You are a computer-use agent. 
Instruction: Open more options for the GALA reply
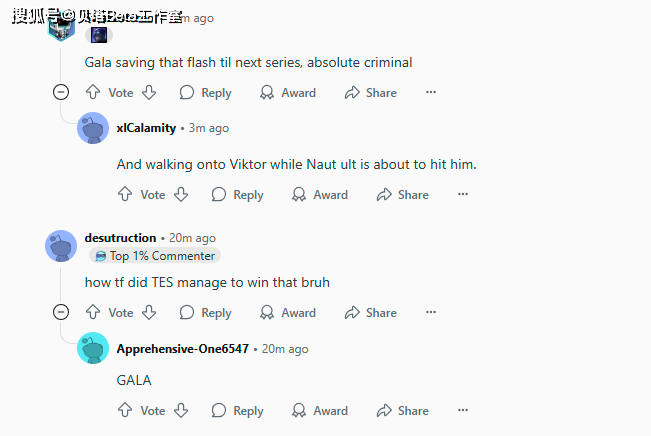[463, 410]
